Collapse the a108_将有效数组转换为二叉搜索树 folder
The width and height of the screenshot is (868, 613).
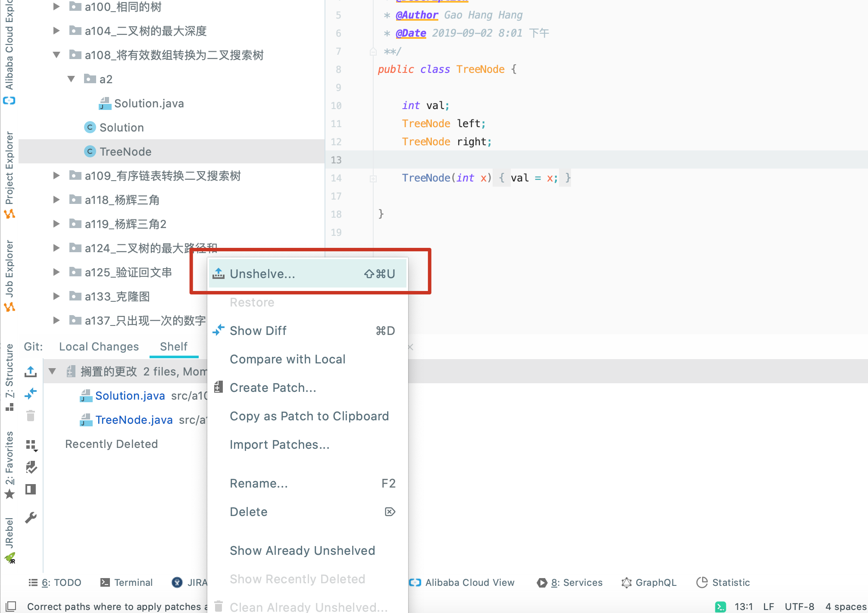[x=56, y=55]
